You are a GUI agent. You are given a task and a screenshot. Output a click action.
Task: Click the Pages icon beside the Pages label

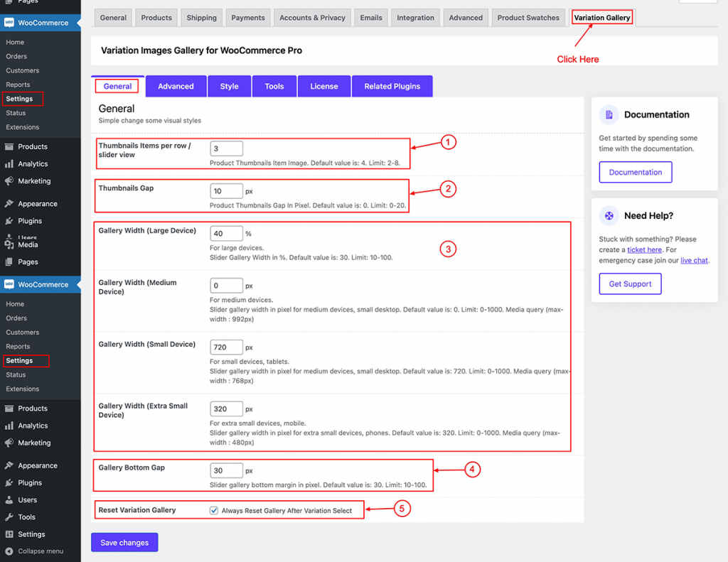click(x=9, y=261)
